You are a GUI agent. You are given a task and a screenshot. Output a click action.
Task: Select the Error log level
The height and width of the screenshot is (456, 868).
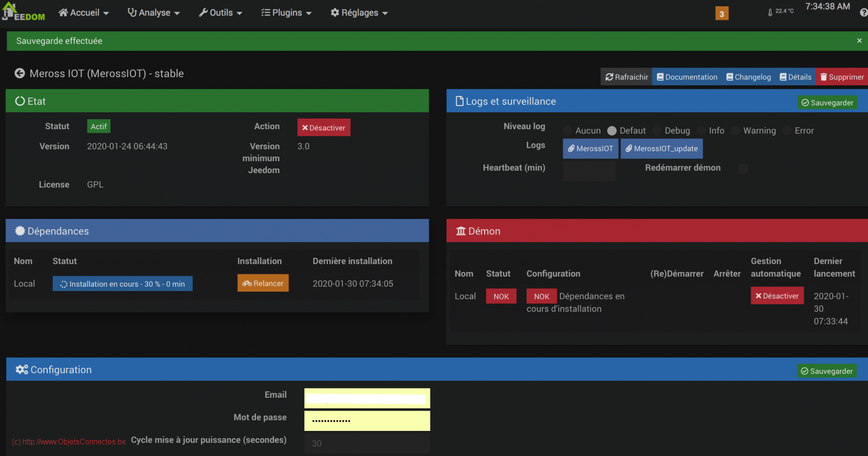[x=787, y=131]
